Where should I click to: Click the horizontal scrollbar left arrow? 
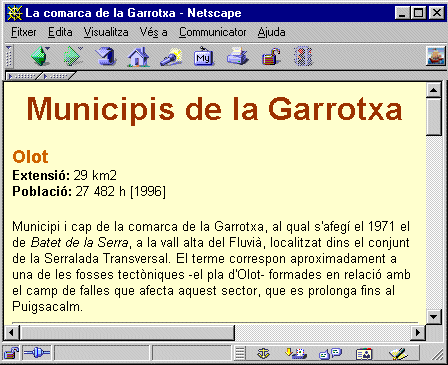tap(11, 332)
